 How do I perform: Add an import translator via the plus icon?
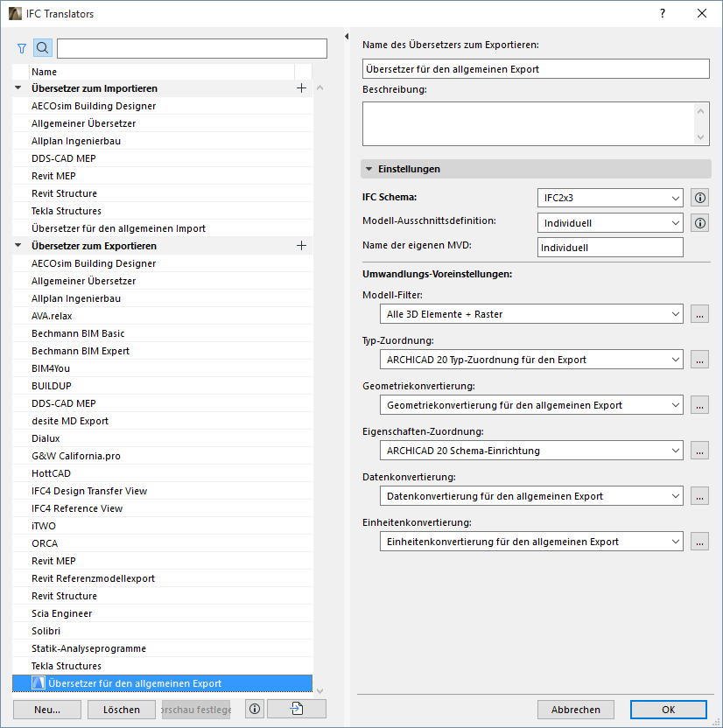pyautogui.click(x=301, y=87)
